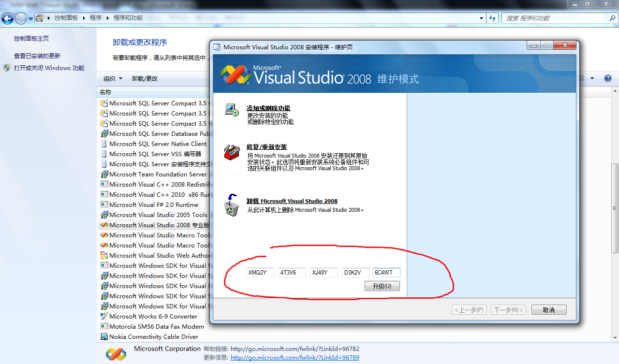
Task: Click the 升级(U) button
Action: [382, 286]
